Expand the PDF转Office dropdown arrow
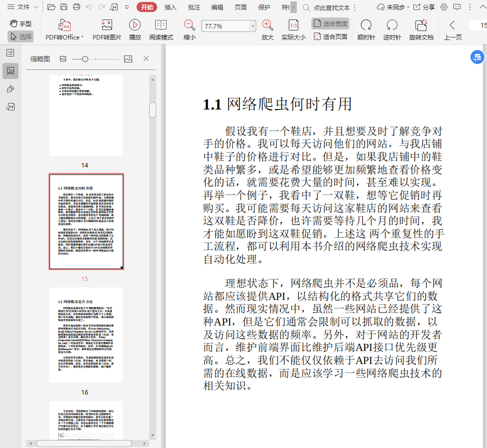 (82, 37)
